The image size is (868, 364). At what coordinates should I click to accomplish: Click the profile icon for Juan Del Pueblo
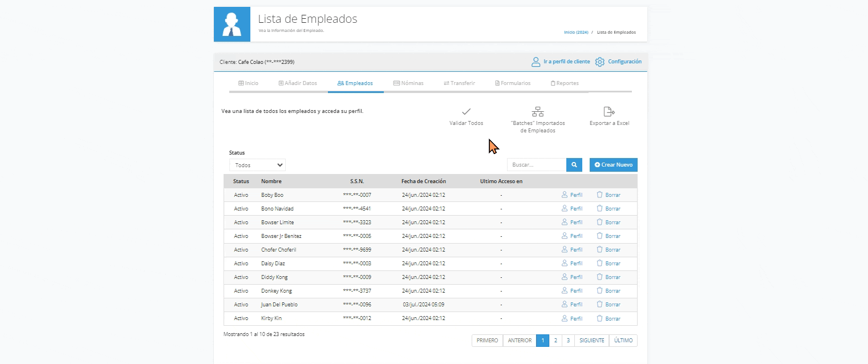565,304
